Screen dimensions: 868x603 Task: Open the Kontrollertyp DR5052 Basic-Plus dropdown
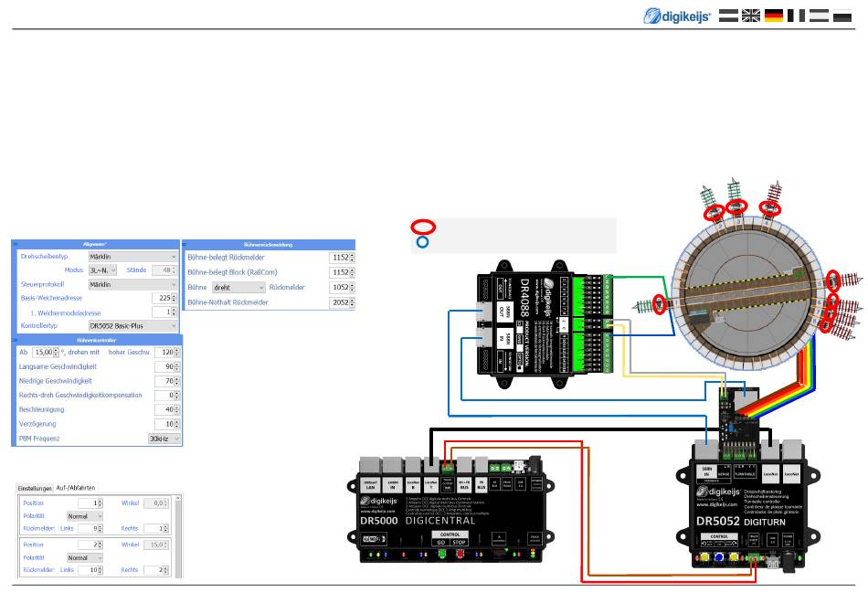click(133, 325)
